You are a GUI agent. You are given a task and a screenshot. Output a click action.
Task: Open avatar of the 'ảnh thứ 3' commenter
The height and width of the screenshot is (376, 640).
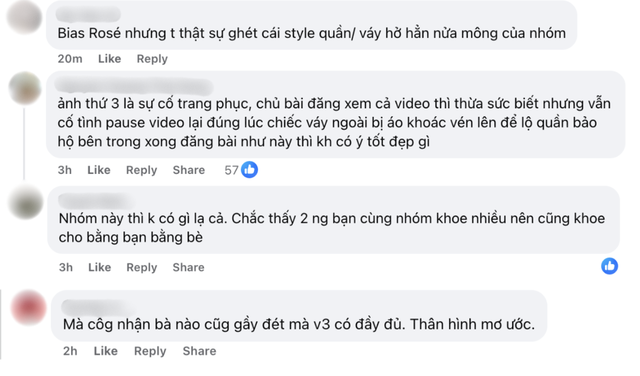click(25, 88)
